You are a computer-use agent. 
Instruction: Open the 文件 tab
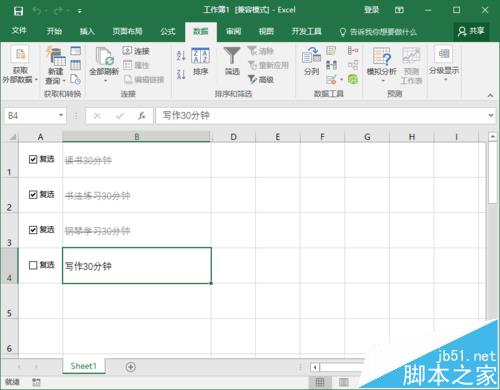[19, 31]
